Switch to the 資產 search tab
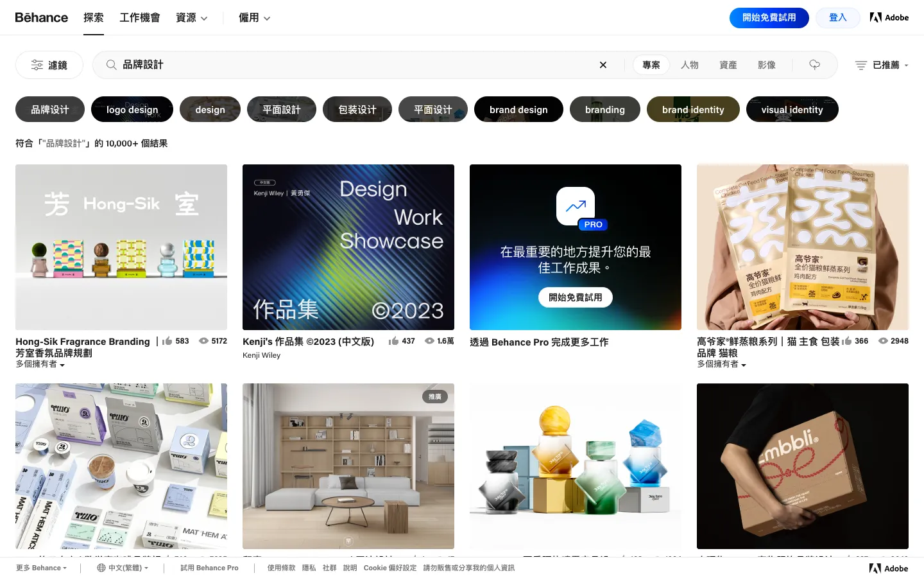Screen dimensions: 924x578 pos(728,65)
